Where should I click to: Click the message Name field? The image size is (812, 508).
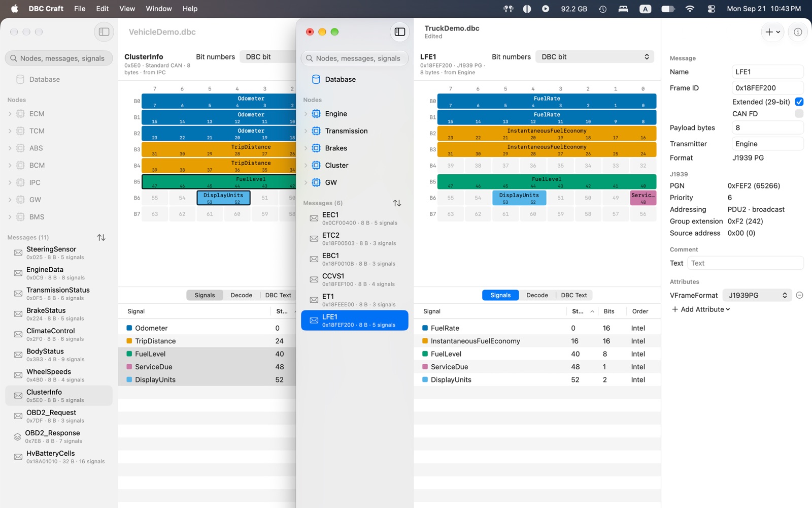[767, 72]
